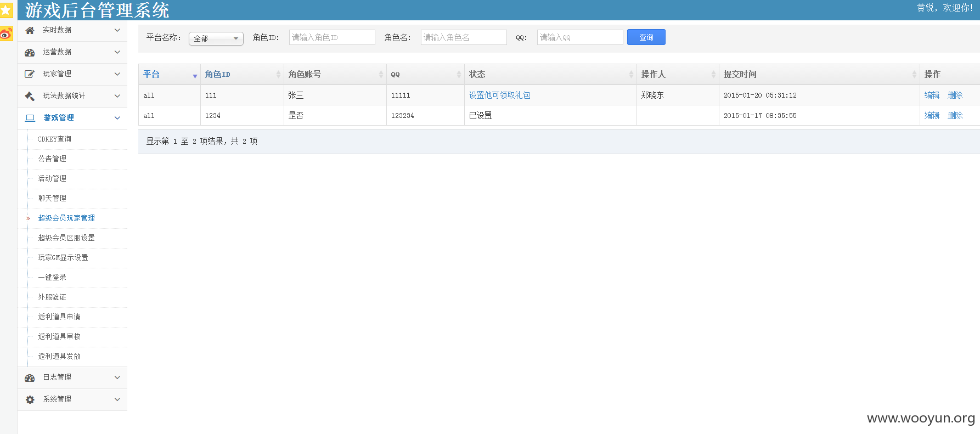Click sort arrows on 操作人 column
The height and width of the screenshot is (434, 980).
713,75
